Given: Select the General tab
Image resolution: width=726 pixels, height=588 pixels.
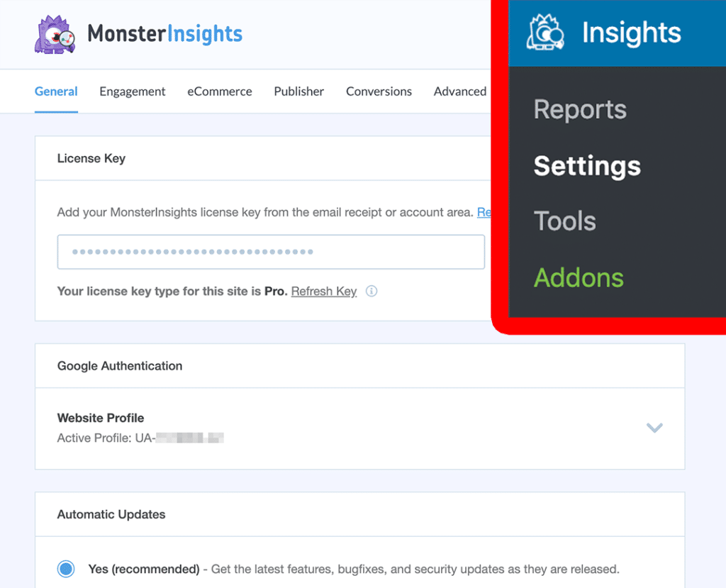Looking at the screenshot, I should [x=56, y=91].
